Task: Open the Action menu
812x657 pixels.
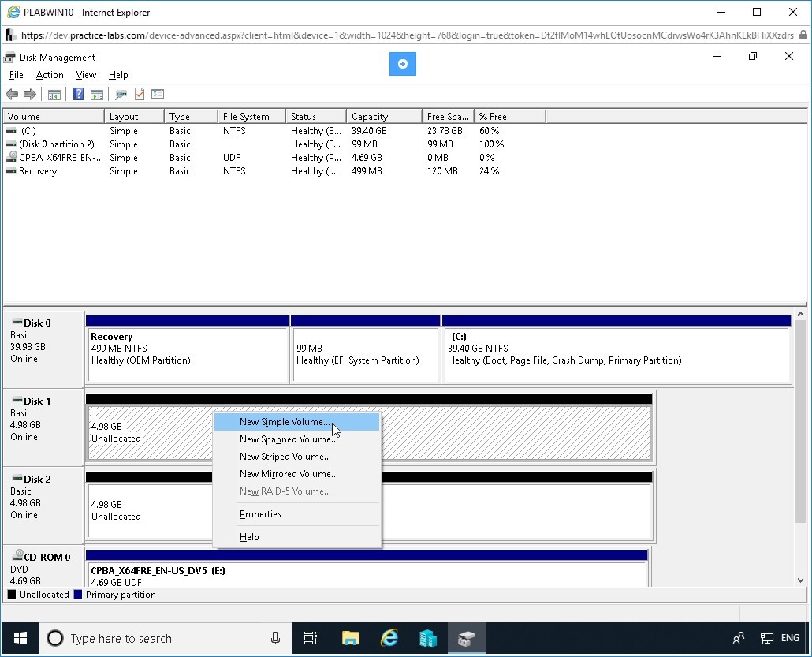Action: pos(50,75)
